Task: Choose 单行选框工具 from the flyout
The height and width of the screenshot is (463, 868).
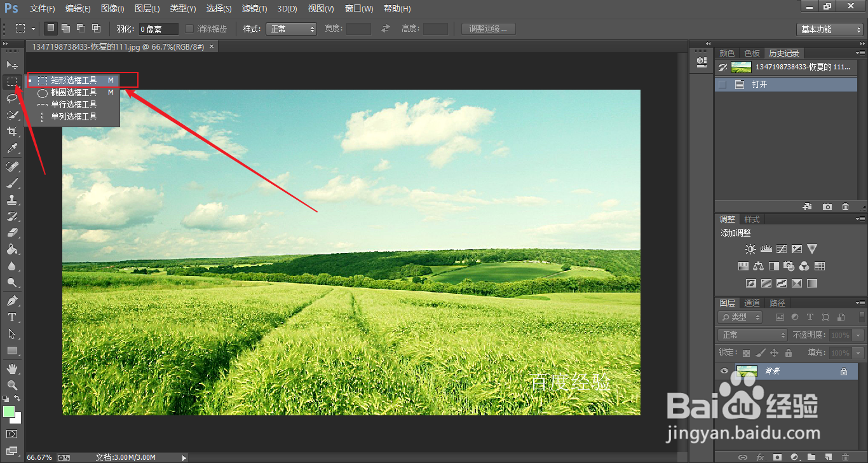Action: (x=72, y=104)
